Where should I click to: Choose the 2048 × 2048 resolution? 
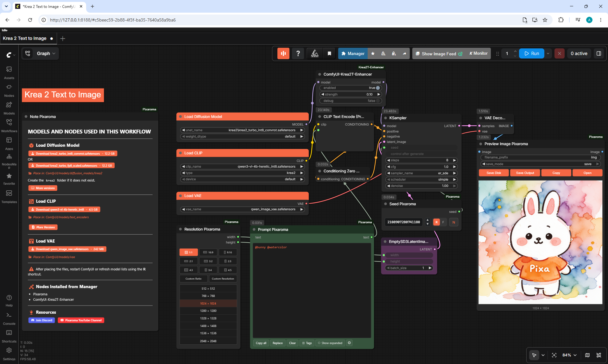point(208,341)
